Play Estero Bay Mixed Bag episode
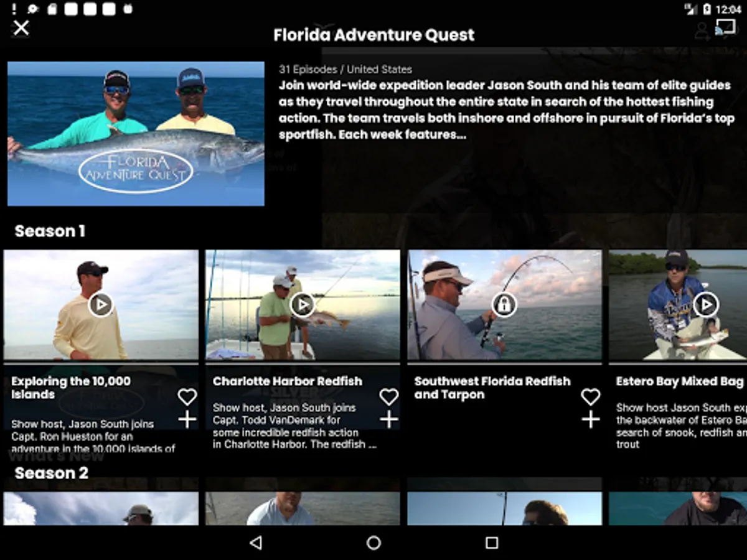Screen dimensions: 747x560 point(706,305)
